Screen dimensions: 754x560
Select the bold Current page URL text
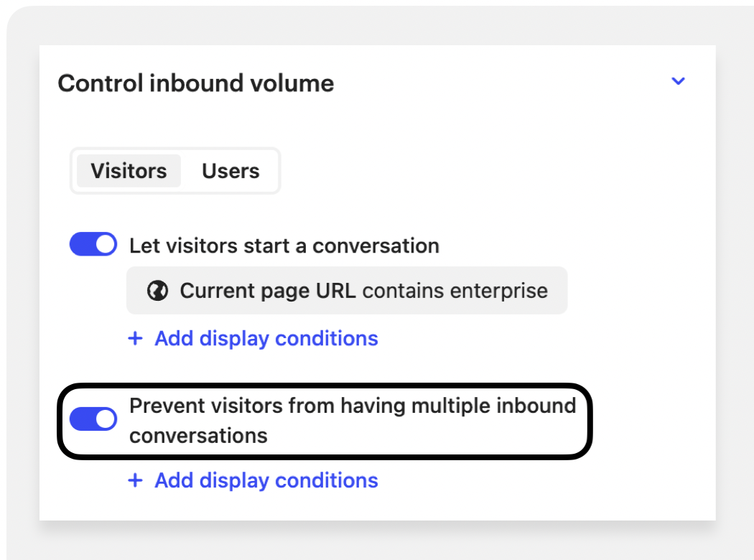point(268,291)
